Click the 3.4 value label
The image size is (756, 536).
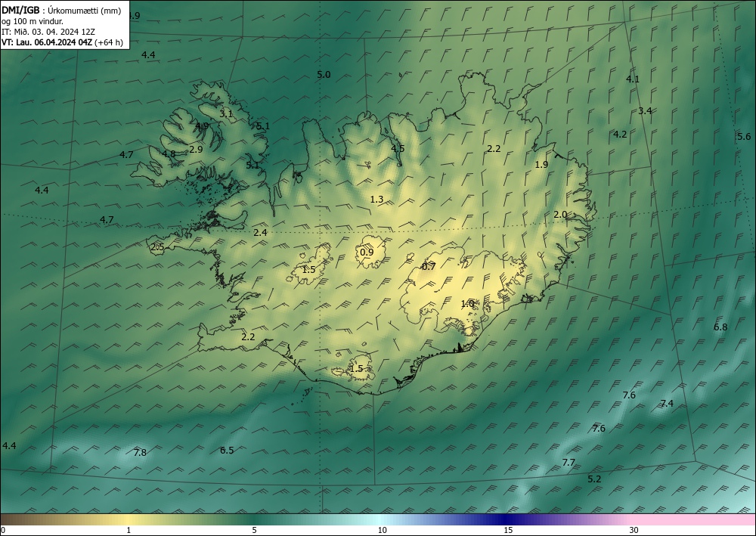(645, 111)
